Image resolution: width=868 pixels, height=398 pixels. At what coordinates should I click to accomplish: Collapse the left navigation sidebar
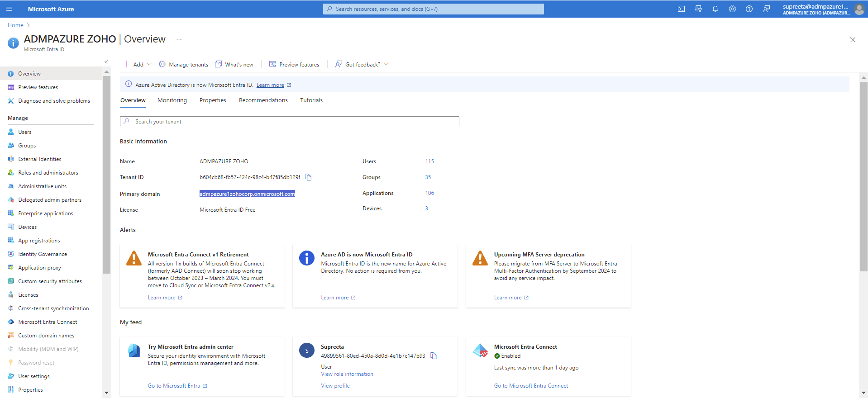click(x=106, y=62)
